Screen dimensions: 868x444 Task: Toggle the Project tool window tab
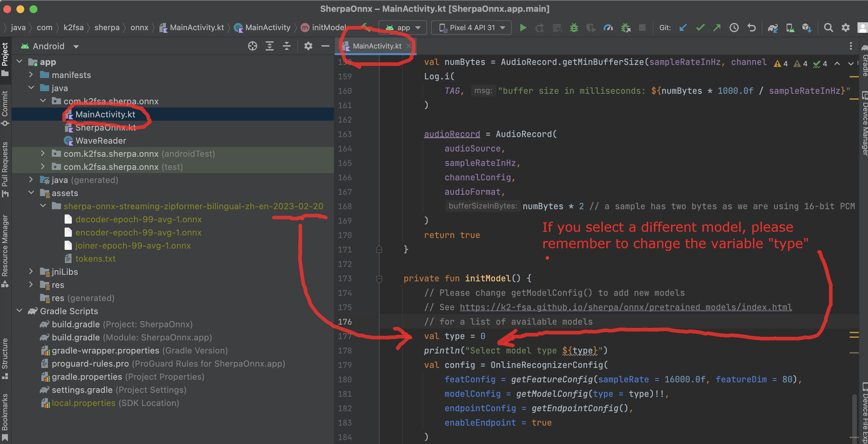coord(5,60)
